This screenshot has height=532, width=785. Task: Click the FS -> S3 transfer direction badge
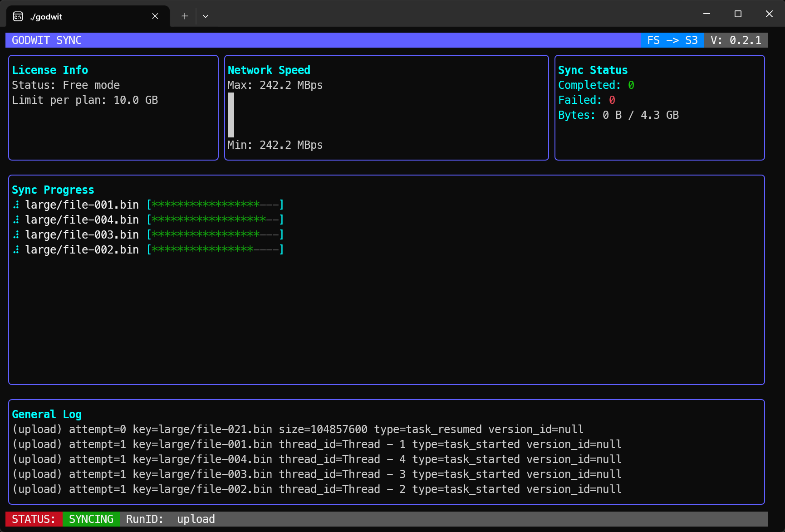(x=672, y=40)
